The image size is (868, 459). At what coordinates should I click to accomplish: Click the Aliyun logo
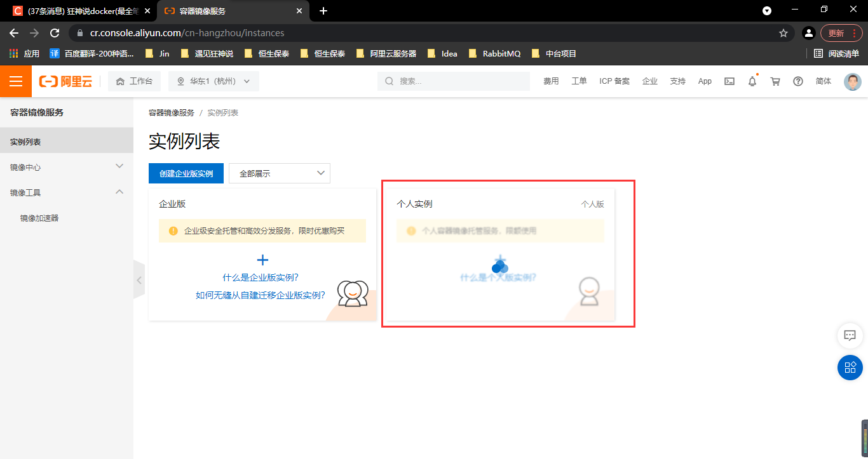[65, 81]
